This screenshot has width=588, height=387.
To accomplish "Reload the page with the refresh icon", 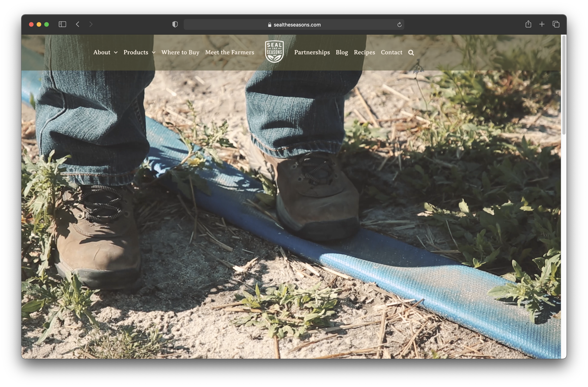I will coord(399,25).
